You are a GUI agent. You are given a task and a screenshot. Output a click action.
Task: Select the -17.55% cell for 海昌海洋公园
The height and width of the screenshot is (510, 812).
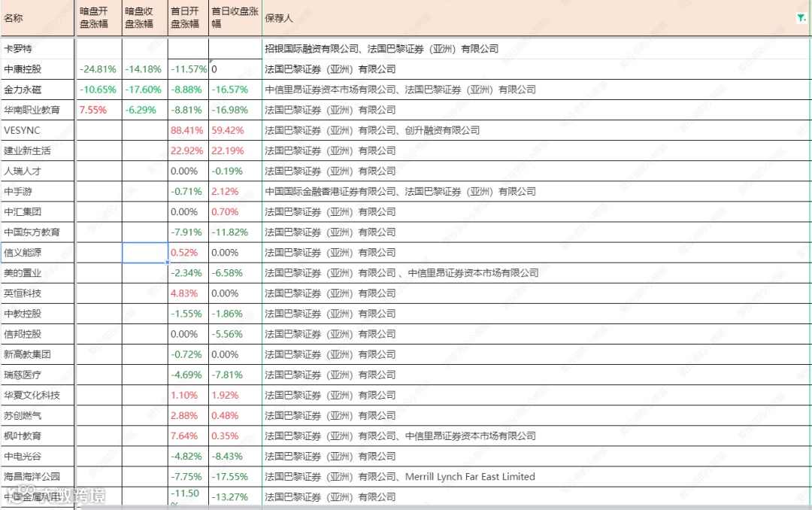(x=235, y=477)
